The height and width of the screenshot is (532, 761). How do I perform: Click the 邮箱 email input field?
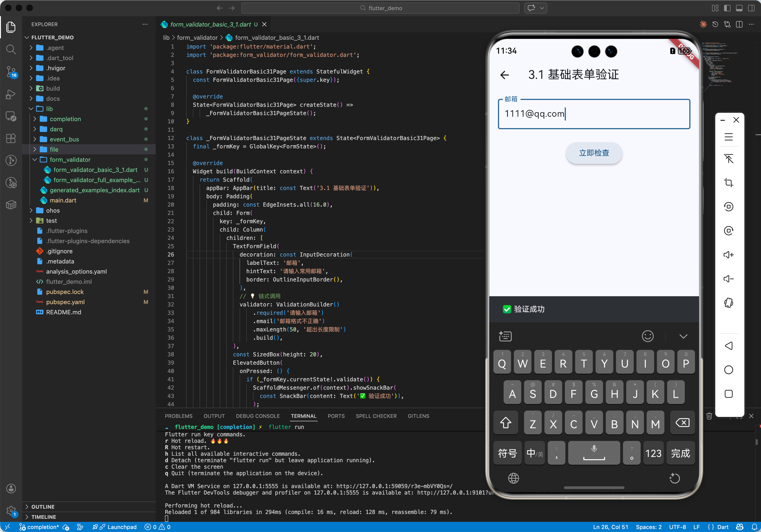click(594, 114)
